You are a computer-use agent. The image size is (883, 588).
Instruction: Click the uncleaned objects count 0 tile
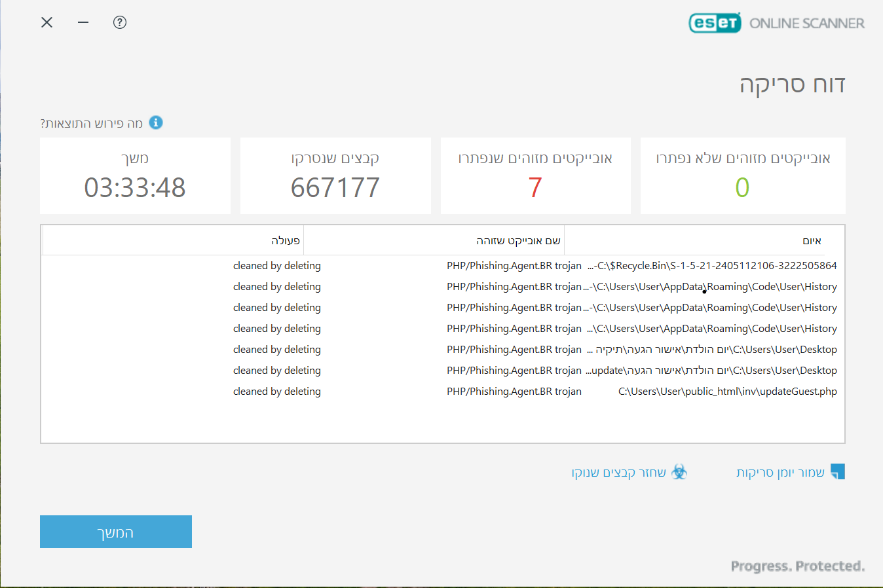coord(742,176)
